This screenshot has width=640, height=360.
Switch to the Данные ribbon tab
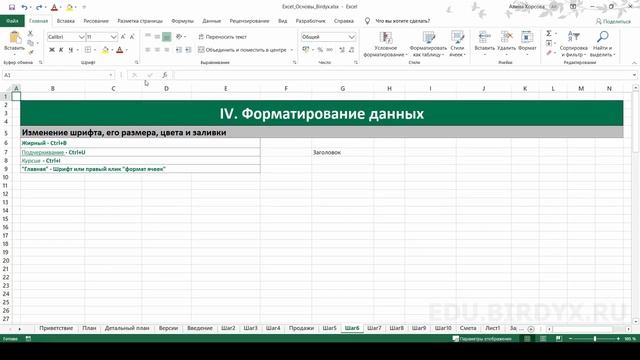(x=211, y=21)
